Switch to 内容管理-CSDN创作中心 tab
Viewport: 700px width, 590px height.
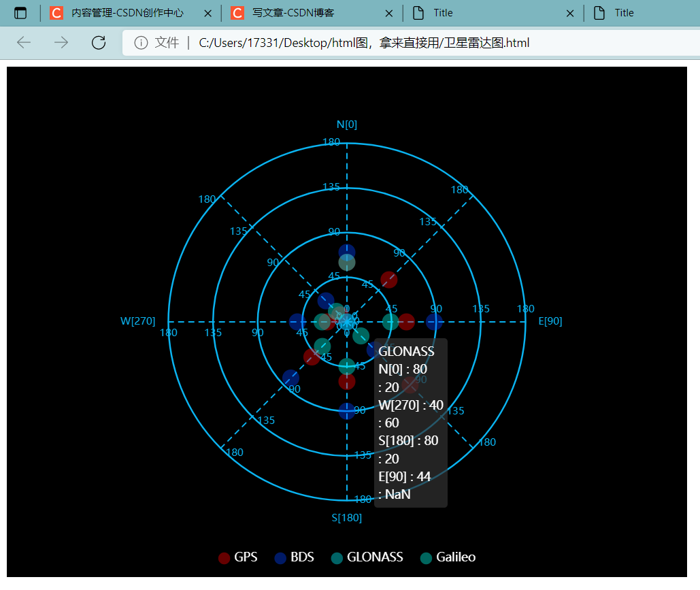[x=128, y=13]
